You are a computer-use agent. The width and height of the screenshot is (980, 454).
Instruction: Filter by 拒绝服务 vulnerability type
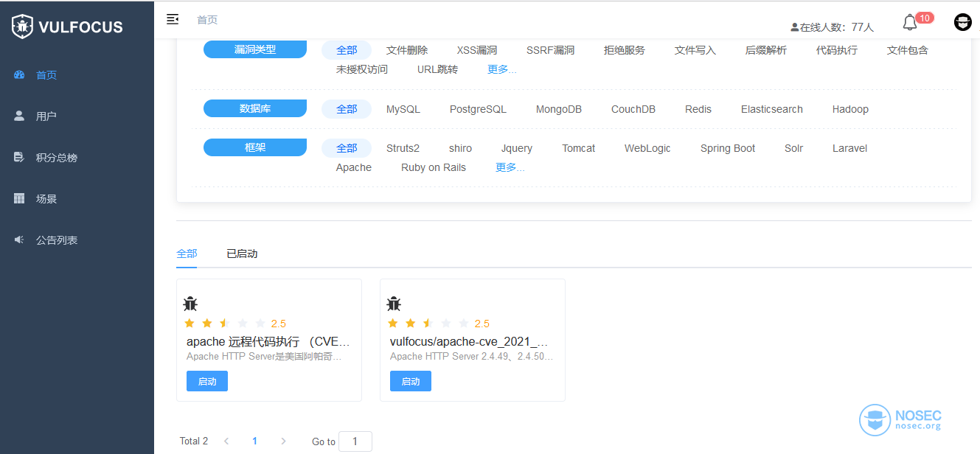click(625, 50)
